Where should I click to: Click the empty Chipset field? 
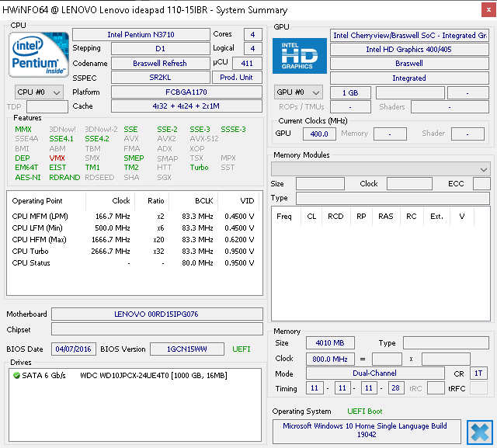pyautogui.click(x=157, y=329)
